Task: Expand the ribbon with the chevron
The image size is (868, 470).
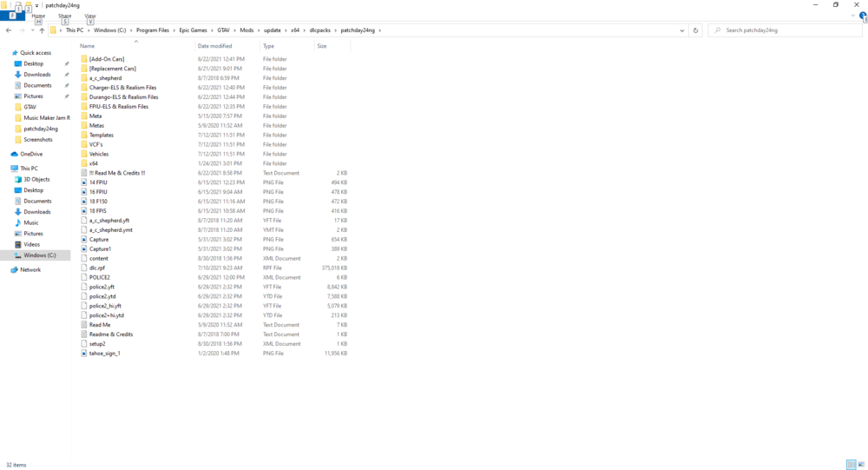Action: [x=853, y=17]
